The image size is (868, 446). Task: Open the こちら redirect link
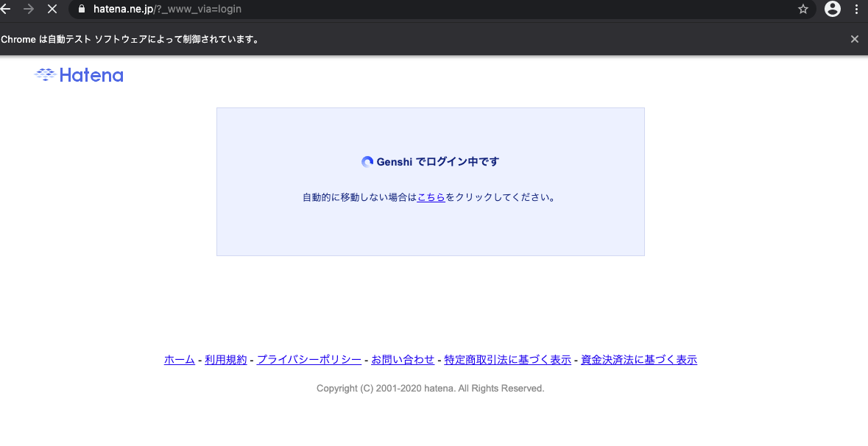(x=431, y=197)
